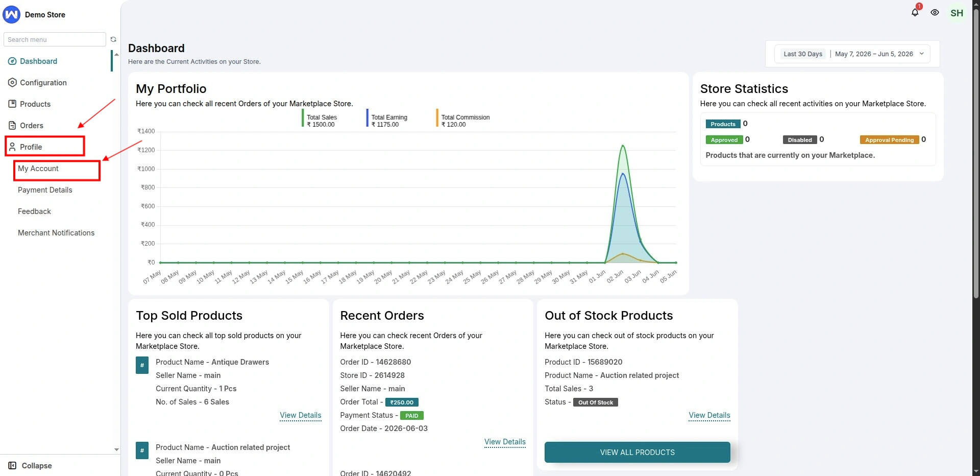This screenshot has height=476, width=980.
Task: Click the Orders document icon
Action: tap(12, 126)
